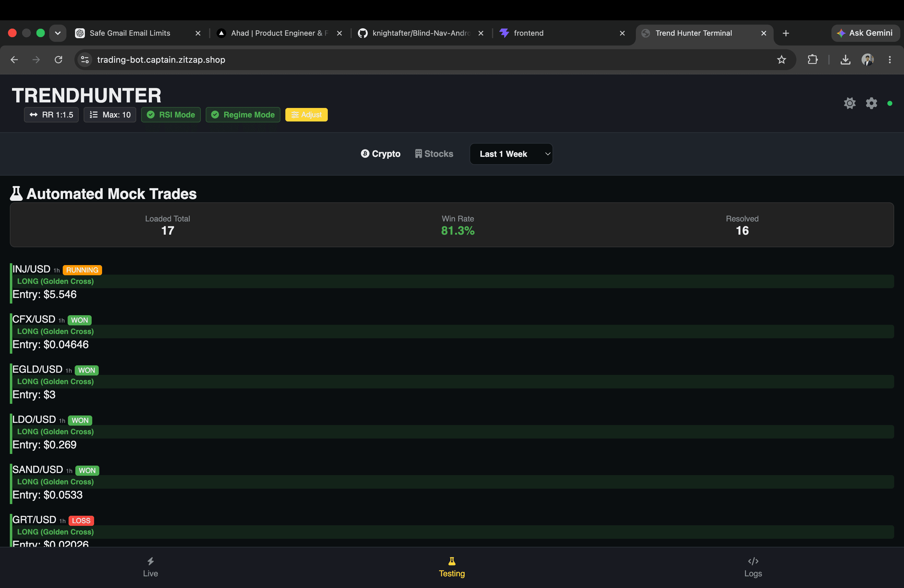Go back with the browser back arrow

14,60
